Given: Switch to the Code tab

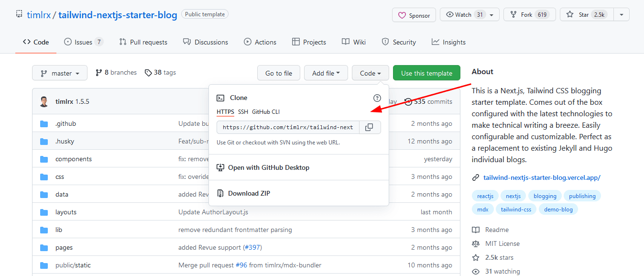Looking at the screenshot, I should 36,42.
